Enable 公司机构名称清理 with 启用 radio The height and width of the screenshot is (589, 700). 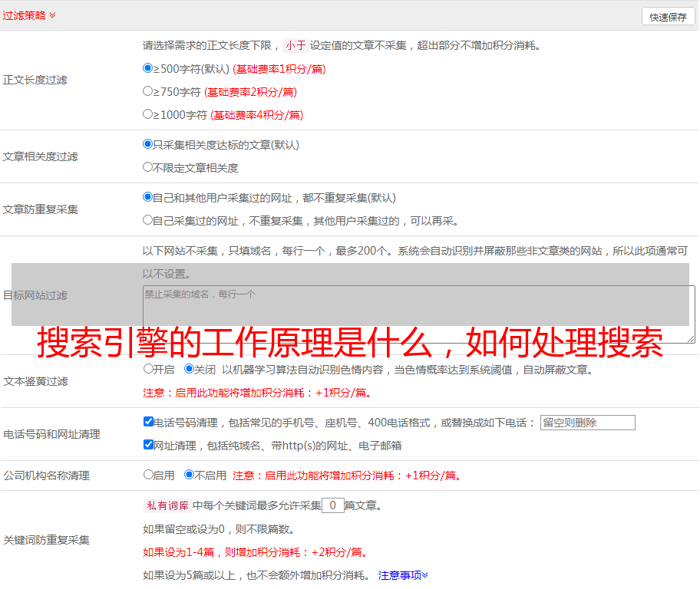(148, 475)
